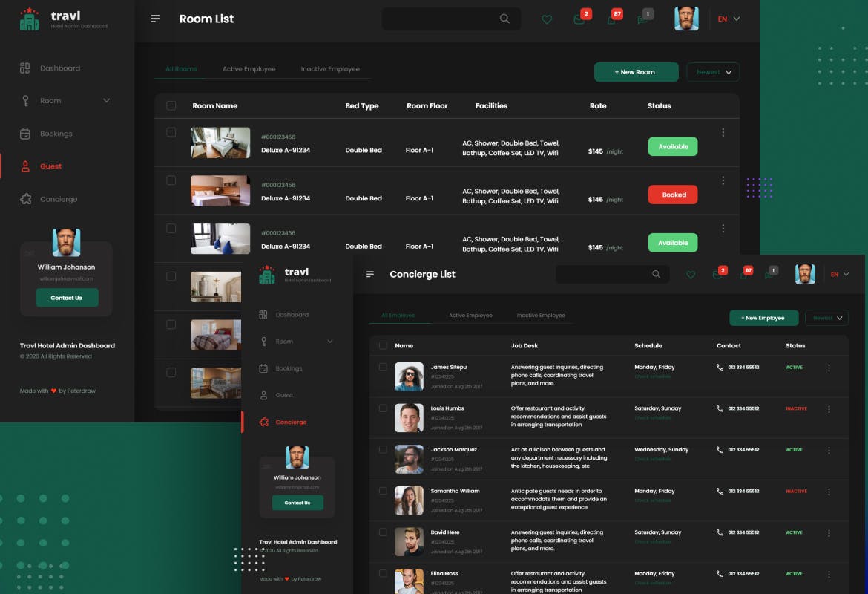Open Newest sort dropdown in Room List
The image size is (868, 594).
click(x=713, y=72)
